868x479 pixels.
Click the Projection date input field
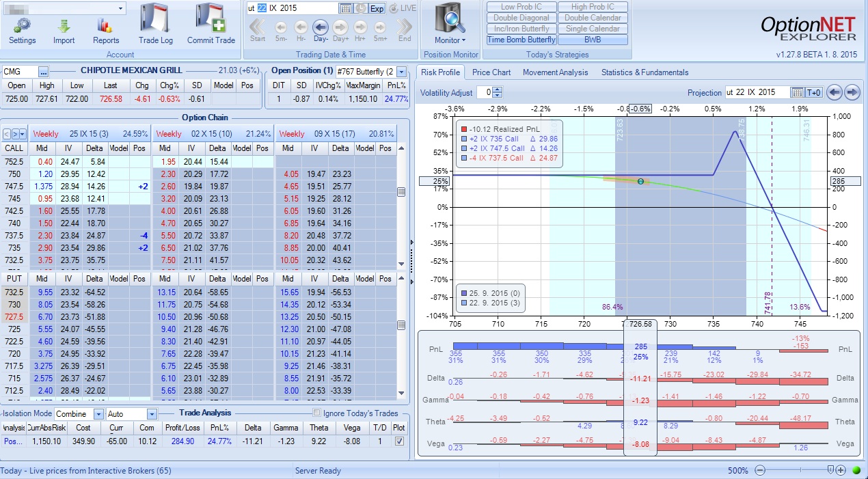tap(757, 92)
